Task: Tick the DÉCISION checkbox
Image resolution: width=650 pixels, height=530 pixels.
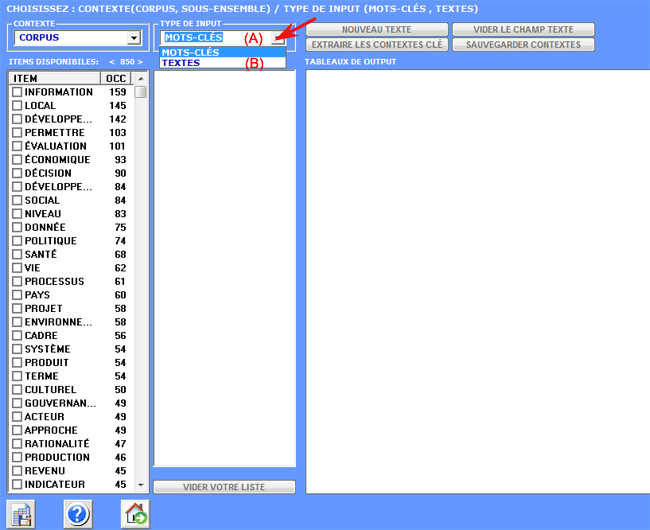Action: pyautogui.click(x=17, y=173)
